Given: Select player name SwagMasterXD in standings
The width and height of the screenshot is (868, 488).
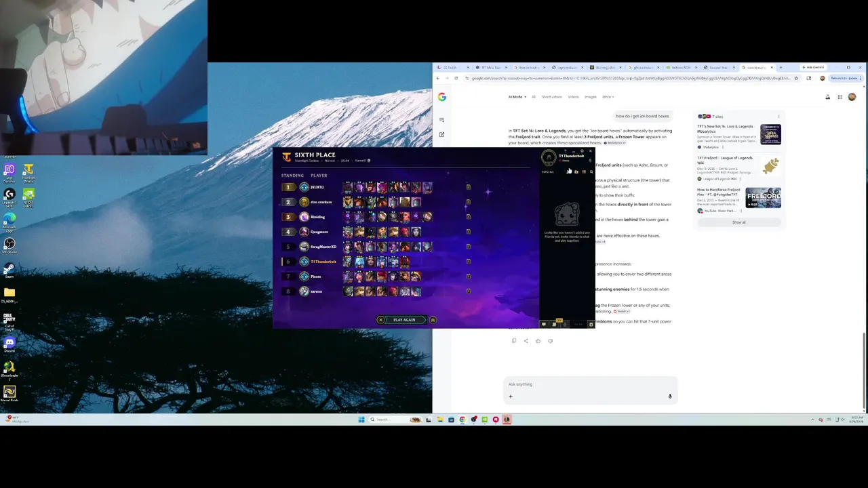Looking at the screenshot, I should point(323,247).
